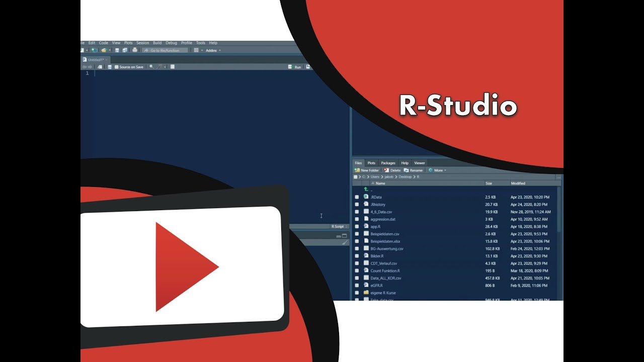Open the View menu
644x362 pixels.
116,43
